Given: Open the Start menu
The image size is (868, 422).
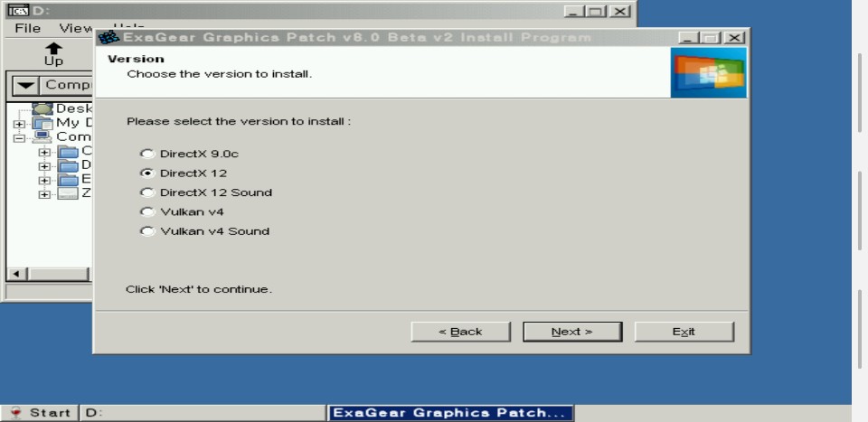Looking at the screenshot, I should coord(40,413).
